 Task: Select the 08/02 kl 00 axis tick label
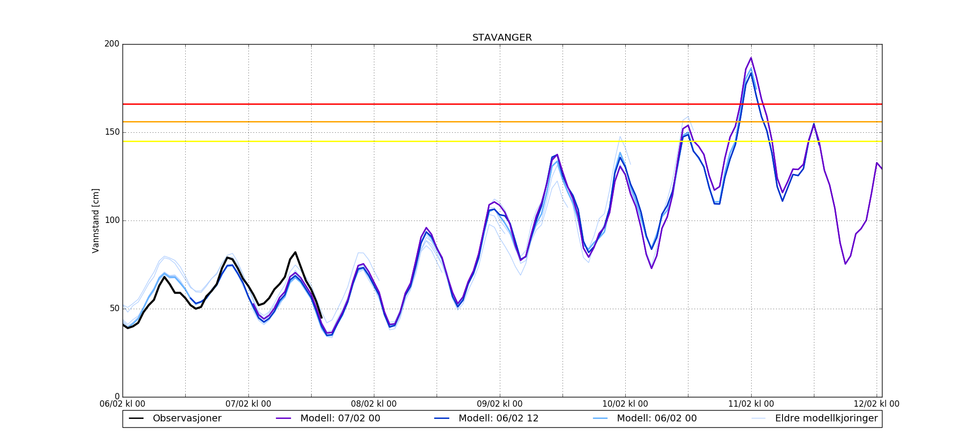[x=374, y=404]
